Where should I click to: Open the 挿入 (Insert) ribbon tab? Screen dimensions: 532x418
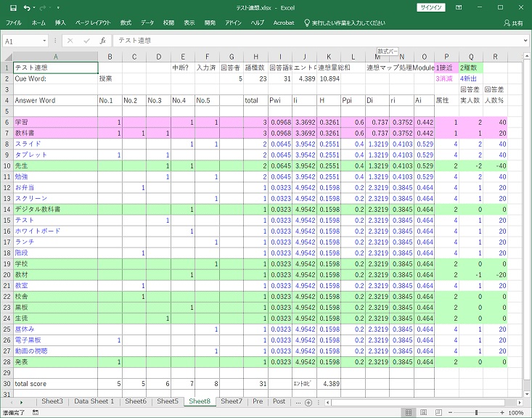point(60,23)
